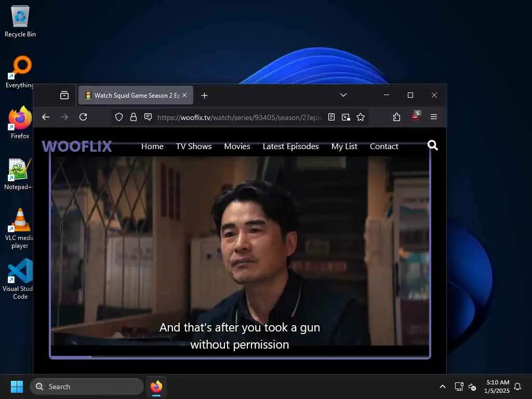Click the taskbar Search box
The height and width of the screenshot is (399, 532).
tap(87, 387)
